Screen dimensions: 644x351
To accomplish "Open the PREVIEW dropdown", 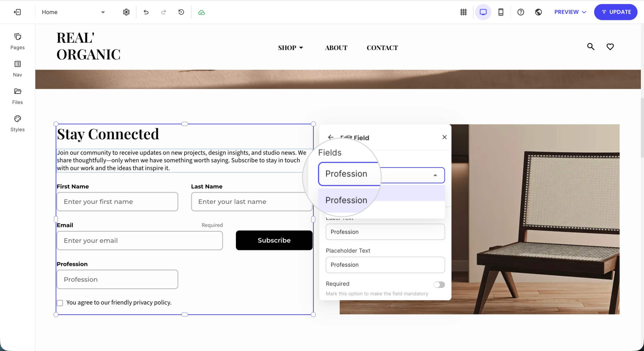I will pos(570,12).
